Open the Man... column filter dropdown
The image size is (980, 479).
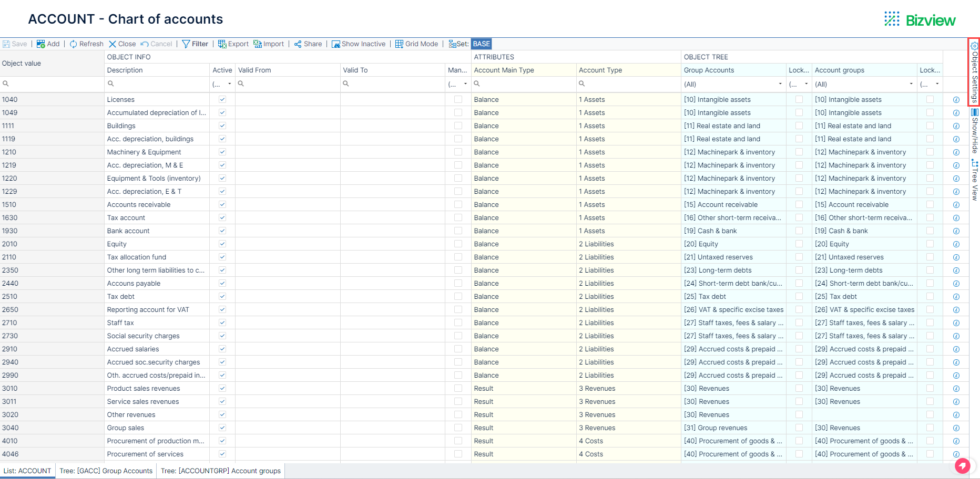[465, 84]
